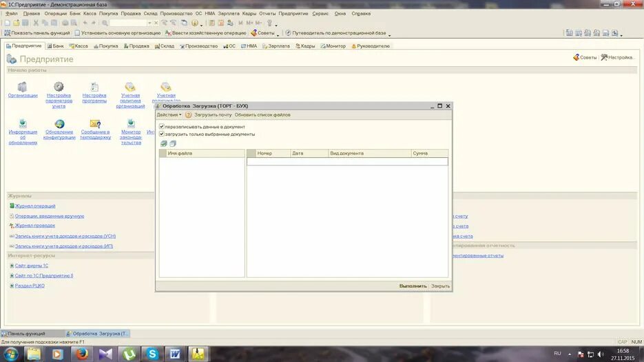The height and width of the screenshot is (362, 644).
Task: Click Показать панель функций button
Action: 37,33
